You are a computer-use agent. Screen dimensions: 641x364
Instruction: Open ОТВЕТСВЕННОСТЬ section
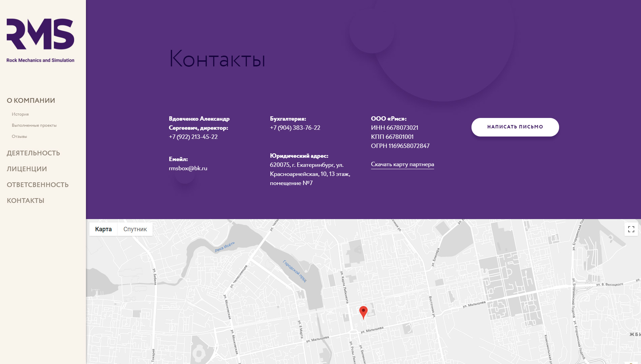[x=38, y=185]
